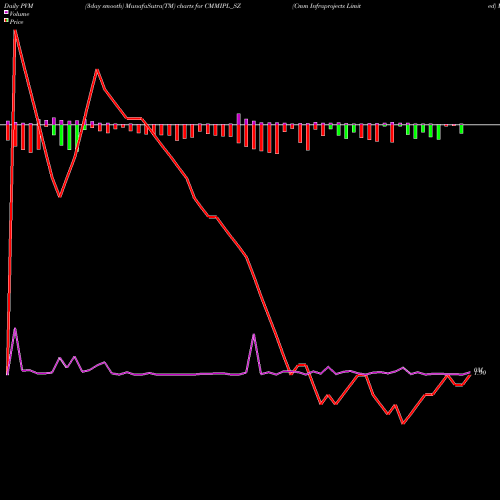The height and width of the screenshot is (500, 500).
Task: Select the 'Price' legend label
Action: click(x=16, y=22)
